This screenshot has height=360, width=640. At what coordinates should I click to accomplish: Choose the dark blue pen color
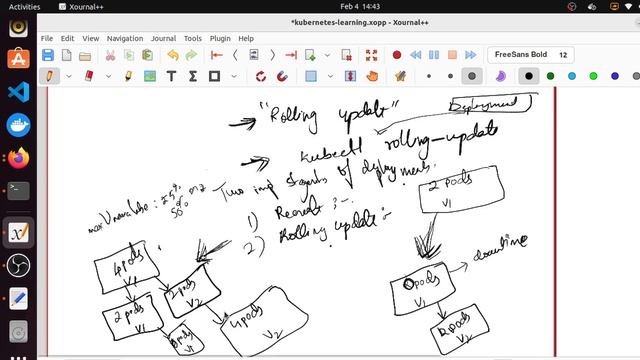pyautogui.click(x=615, y=76)
